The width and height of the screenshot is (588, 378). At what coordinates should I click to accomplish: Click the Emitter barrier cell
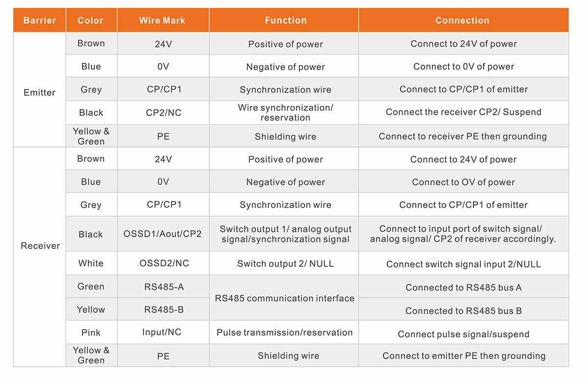coord(40,92)
